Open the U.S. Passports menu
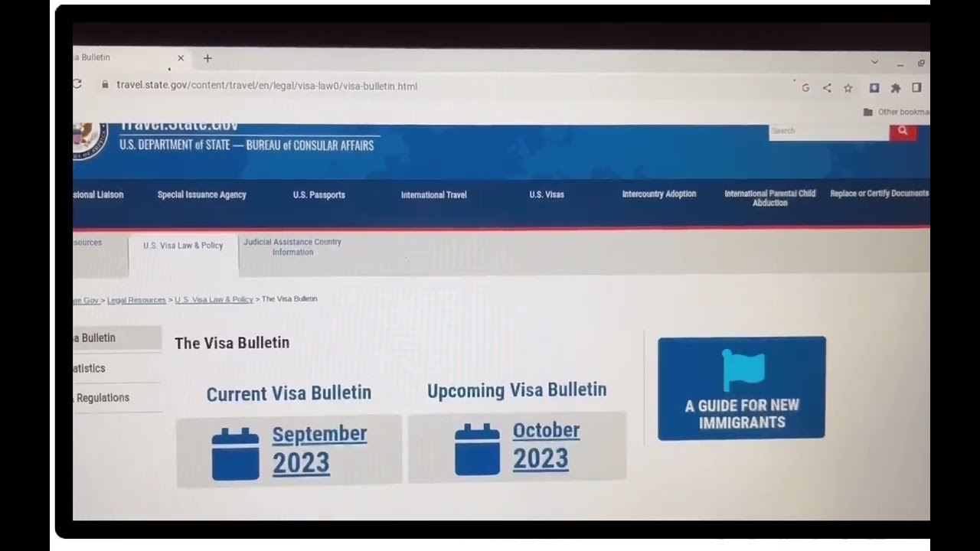This screenshot has width=980, height=551. pyautogui.click(x=319, y=194)
